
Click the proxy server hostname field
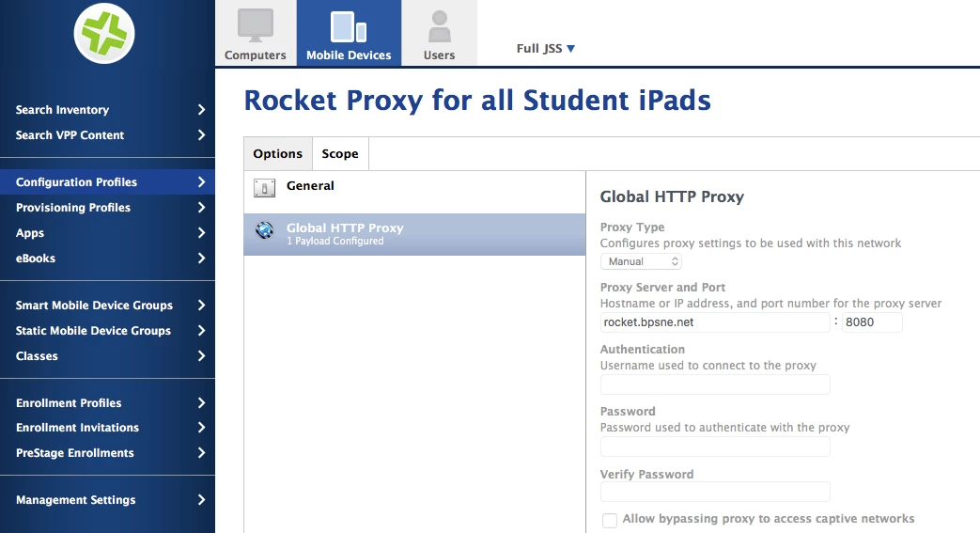click(x=715, y=322)
